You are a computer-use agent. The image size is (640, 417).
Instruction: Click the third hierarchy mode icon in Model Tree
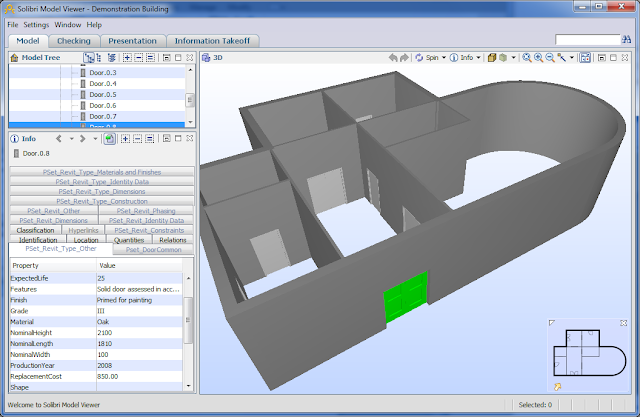click(111, 58)
